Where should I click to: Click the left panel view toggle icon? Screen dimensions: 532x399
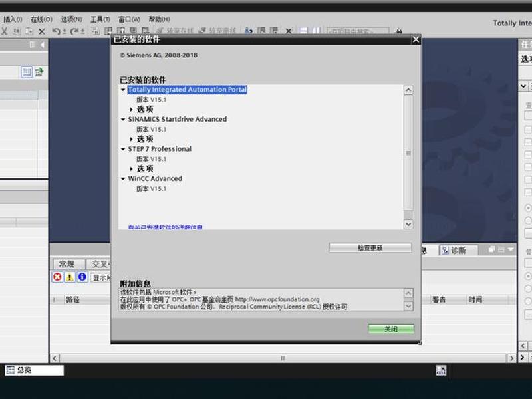[x=27, y=72]
